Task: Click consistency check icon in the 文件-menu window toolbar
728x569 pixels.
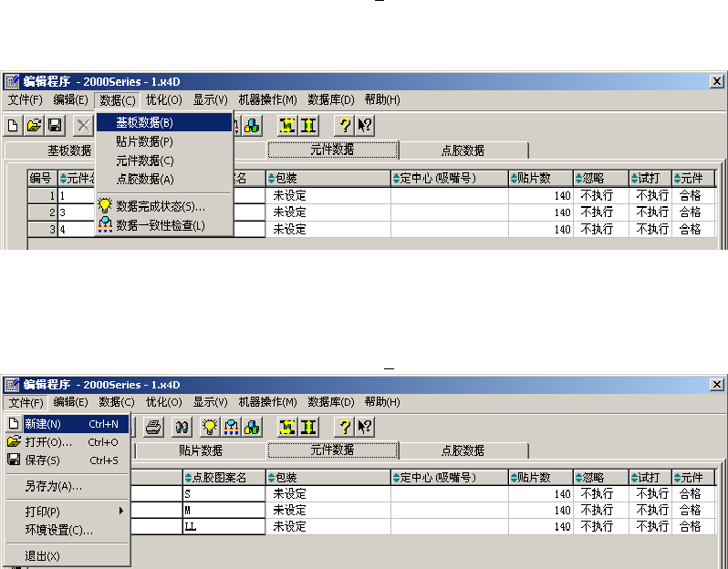Action: point(231,427)
